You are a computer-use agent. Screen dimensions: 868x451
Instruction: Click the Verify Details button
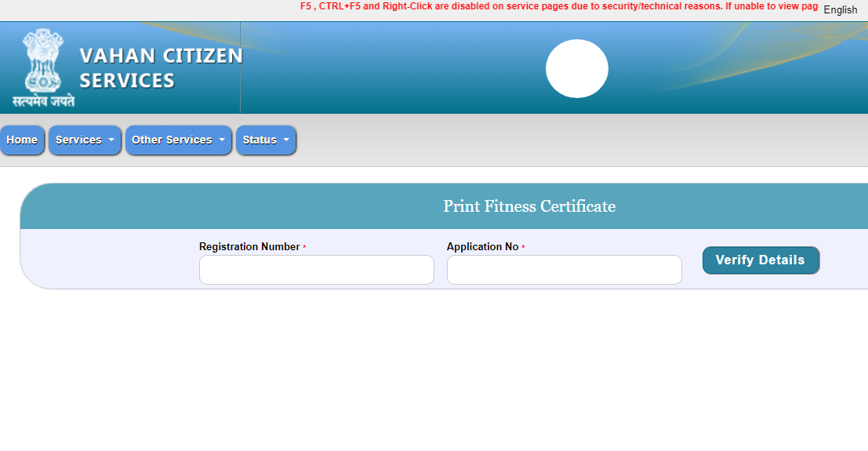[x=761, y=260]
